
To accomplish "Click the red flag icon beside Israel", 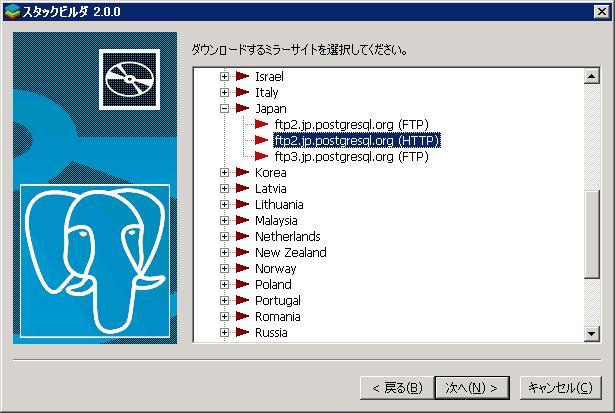I will (x=242, y=76).
